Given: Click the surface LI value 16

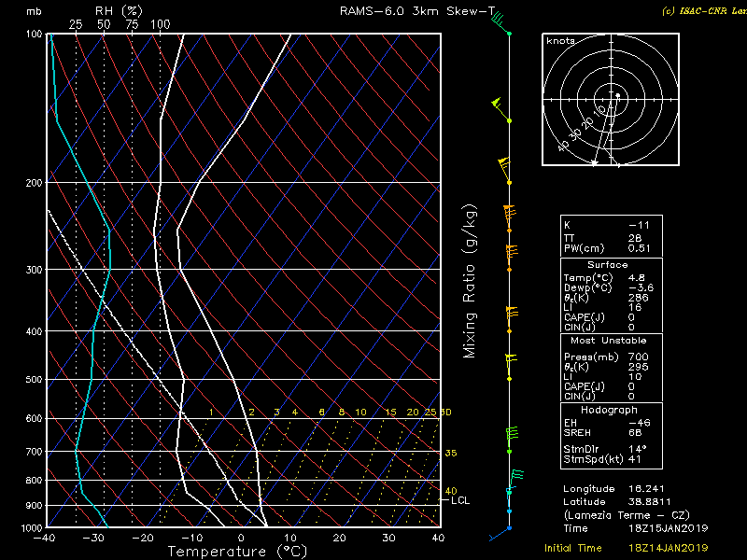Looking at the screenshot, I should point(635,308).
